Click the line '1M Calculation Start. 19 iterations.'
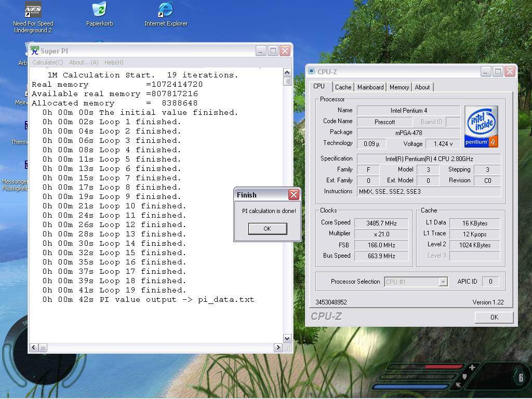The image size is (532, 399). [143, 75]
